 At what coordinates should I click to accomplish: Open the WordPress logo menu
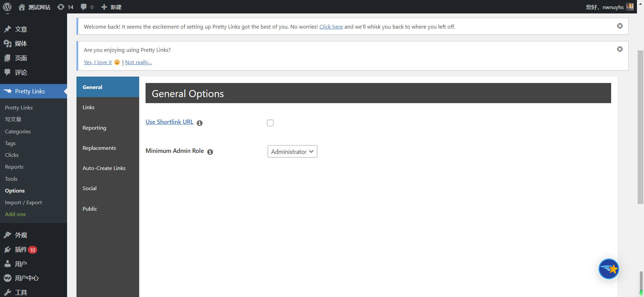point(7,7)
